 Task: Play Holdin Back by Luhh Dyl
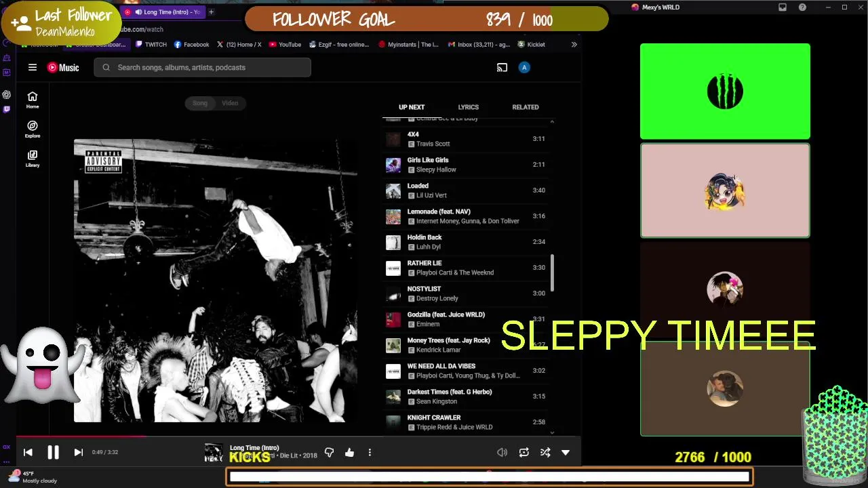tap(466, 242)
